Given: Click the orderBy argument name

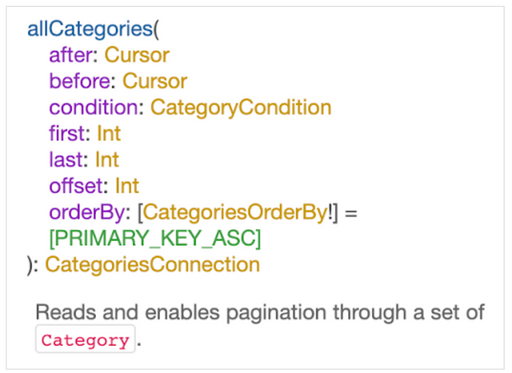Looking at the screenshot, I should point(87,212).
